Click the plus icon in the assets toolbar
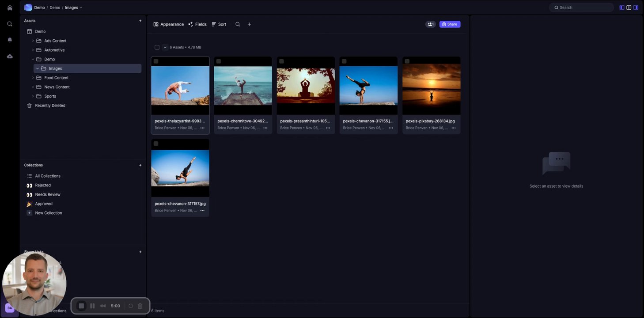644x318 pixels. (250, 24)
